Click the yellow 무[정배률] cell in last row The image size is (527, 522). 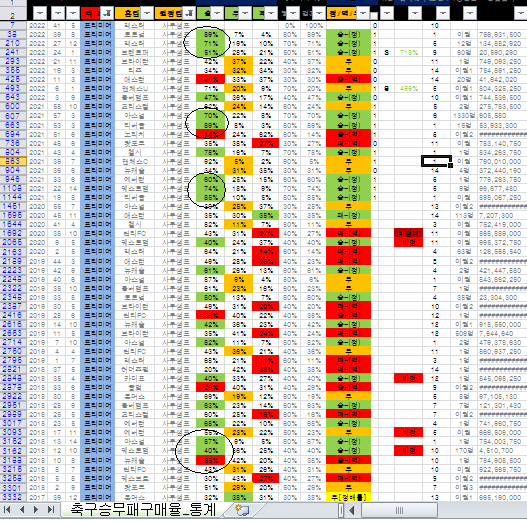pyautogui.click(x=349, y=497)
